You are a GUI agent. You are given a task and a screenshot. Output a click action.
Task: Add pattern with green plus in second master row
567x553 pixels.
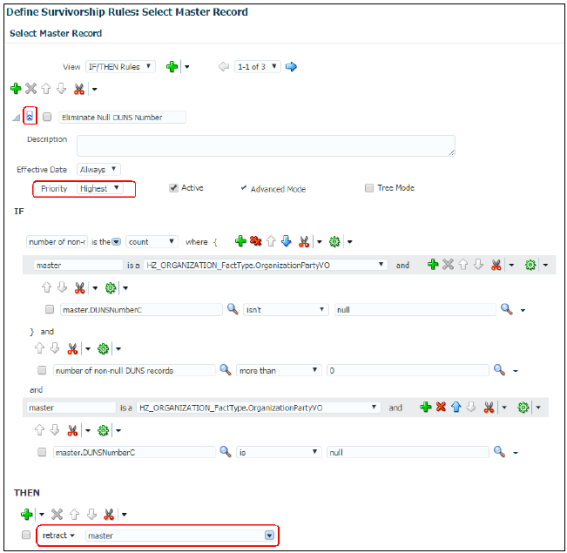pyautogui.click(x=426, y=407)
